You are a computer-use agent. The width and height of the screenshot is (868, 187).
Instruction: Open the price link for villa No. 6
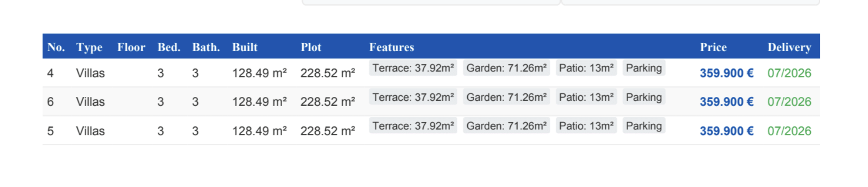pyautogui.click(x=727, y=102)
